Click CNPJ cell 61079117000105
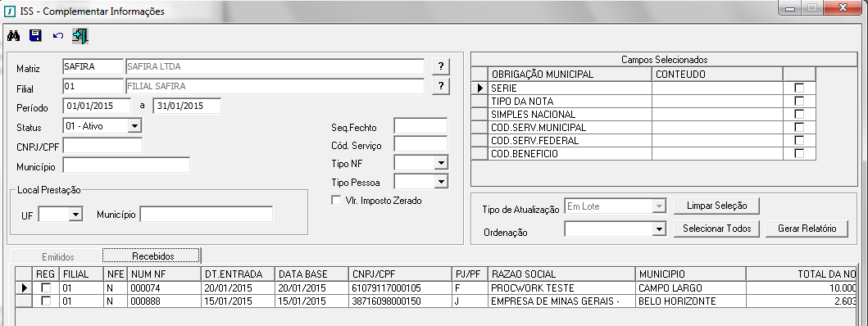Image resolution: width=868 pixels, height=326 pixels. (400, 288)
